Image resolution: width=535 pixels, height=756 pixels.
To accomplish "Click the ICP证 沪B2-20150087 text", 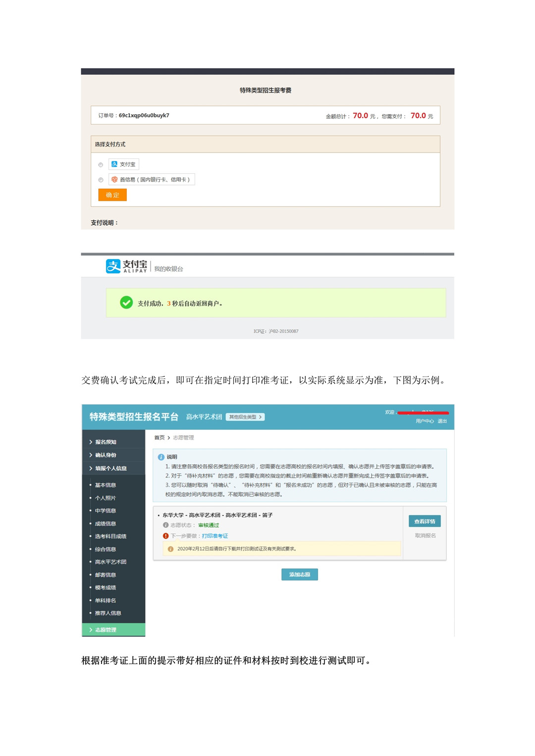I will (x=276, y=331).
